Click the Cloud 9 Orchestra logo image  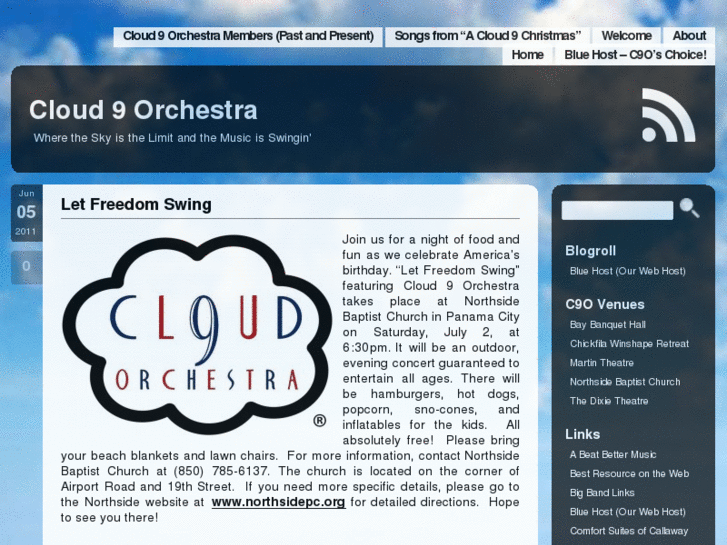coord(197,334)
